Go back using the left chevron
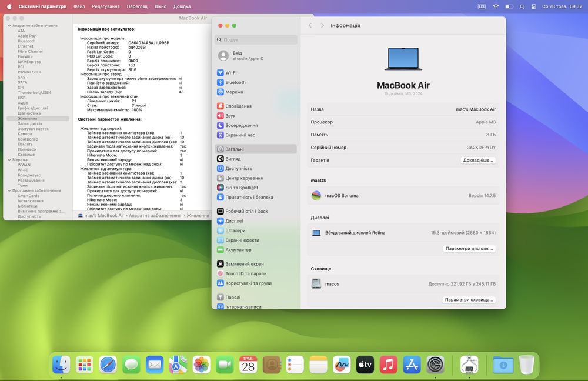588x381 pixels. click(x=310, y=25)
